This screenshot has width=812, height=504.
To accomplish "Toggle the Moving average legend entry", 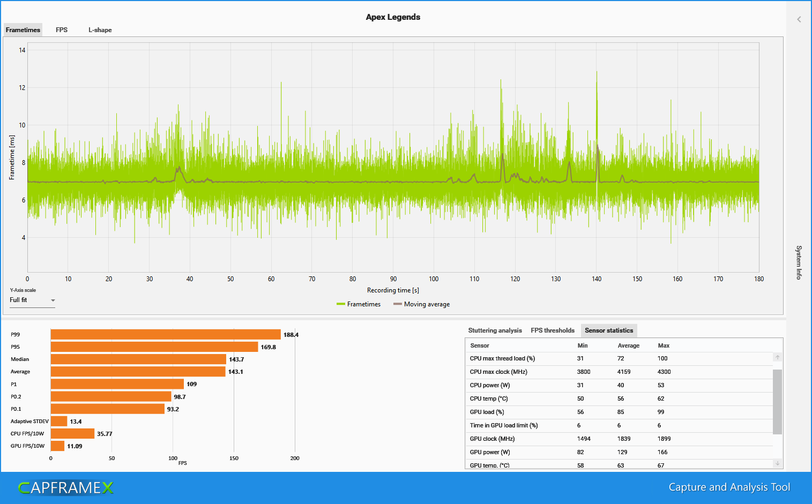I will (x=421, y=304).
